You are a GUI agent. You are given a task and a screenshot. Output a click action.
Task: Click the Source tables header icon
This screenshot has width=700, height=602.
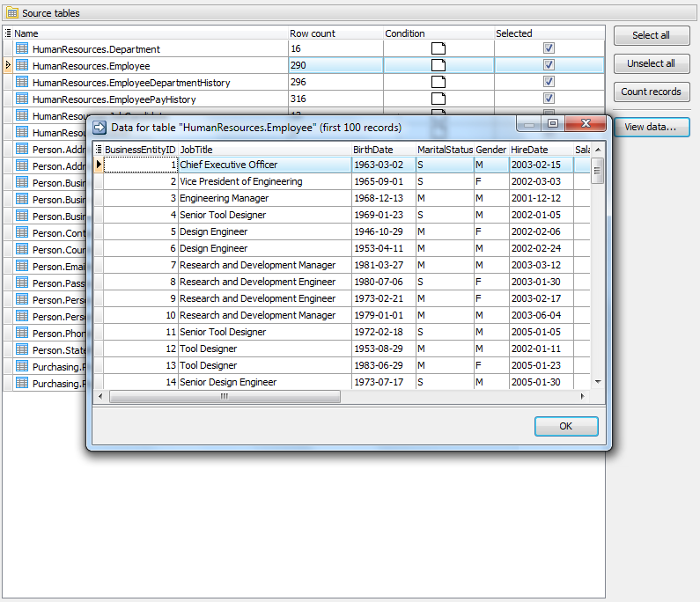[12, 13]
